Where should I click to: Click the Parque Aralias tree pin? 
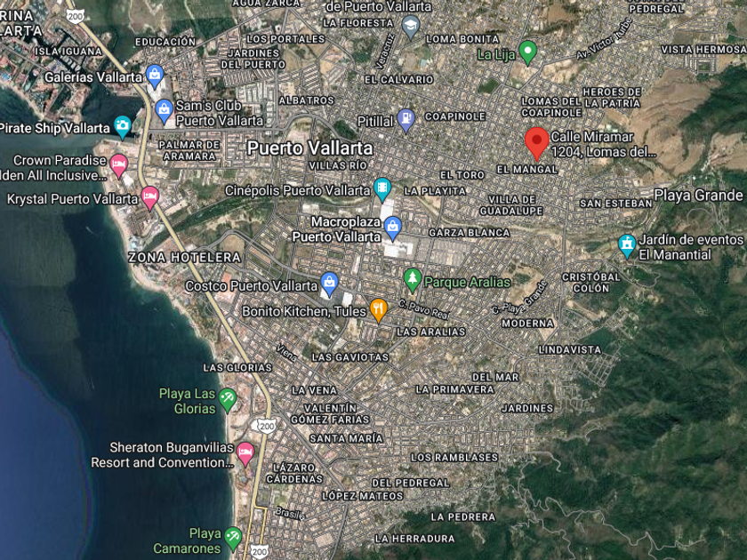pos(412,281)
